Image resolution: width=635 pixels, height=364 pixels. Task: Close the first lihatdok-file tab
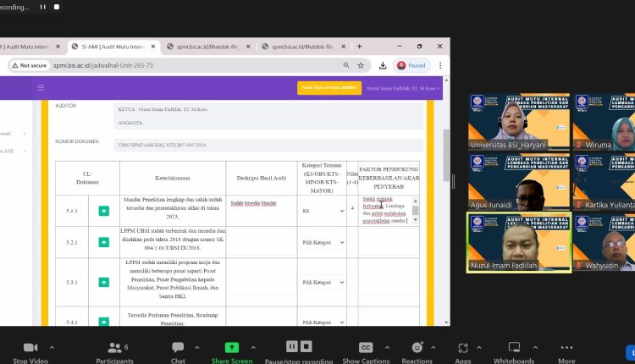[x=248, y=47]
